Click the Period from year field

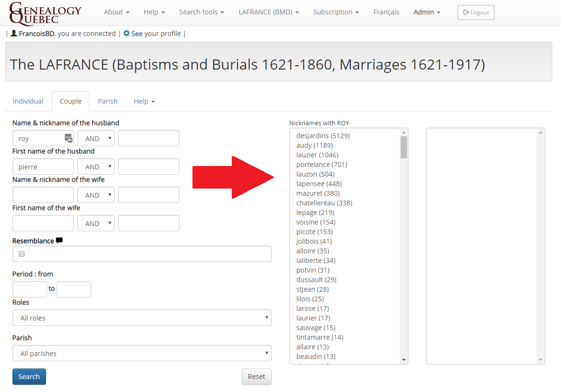click(30, 289)
